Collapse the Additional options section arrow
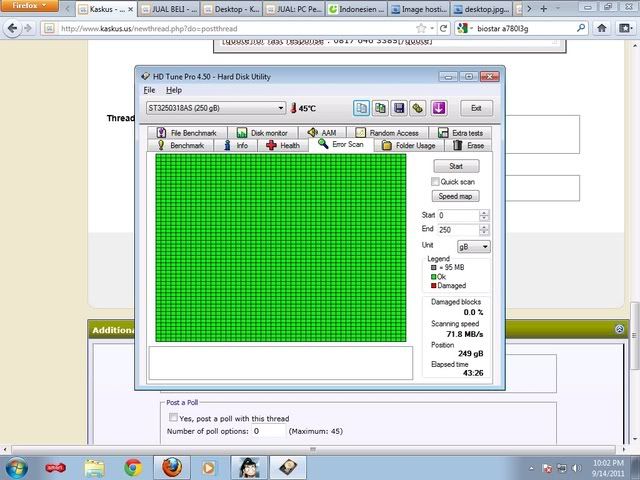The height and width of the screenshot is (480, 640). [619, 329]
